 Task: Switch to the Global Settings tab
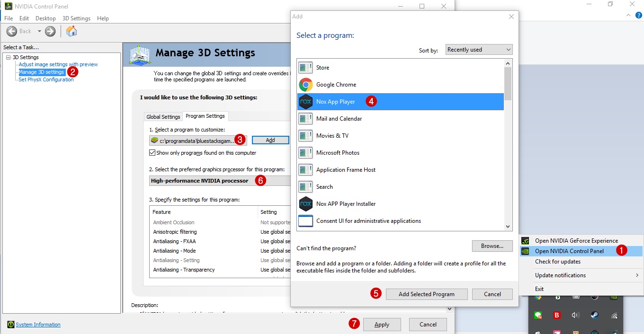[x=163, y=117]
